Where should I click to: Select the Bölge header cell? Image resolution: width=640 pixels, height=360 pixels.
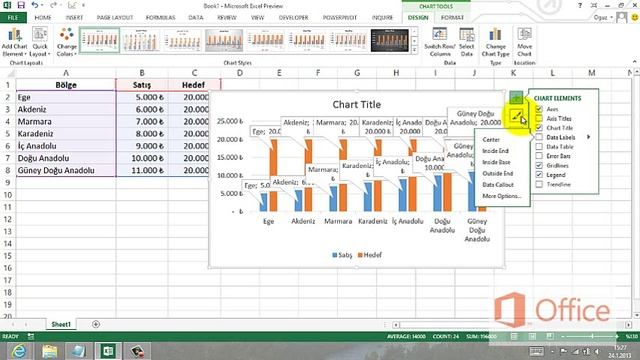pos(66,85)
